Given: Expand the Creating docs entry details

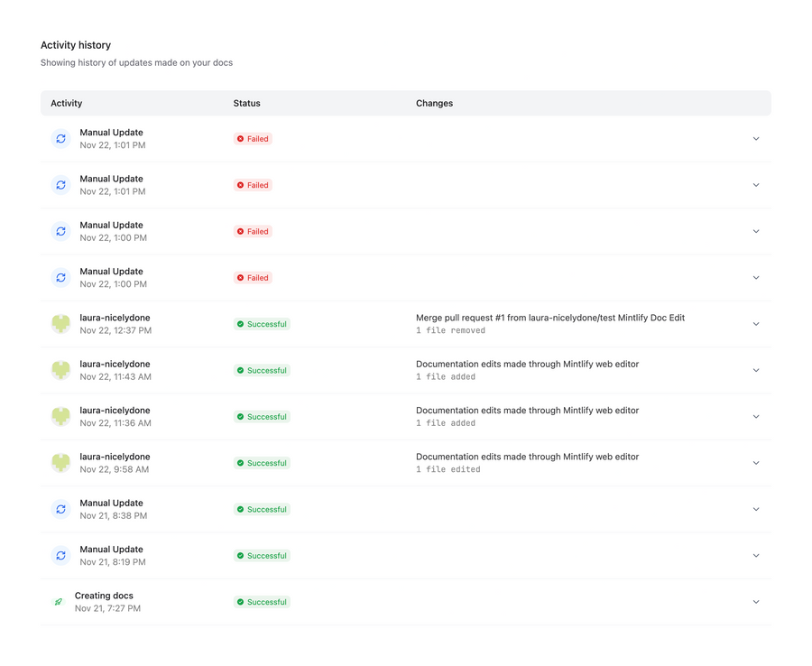Looking at the screenshot, I should [x=756, y=601].
